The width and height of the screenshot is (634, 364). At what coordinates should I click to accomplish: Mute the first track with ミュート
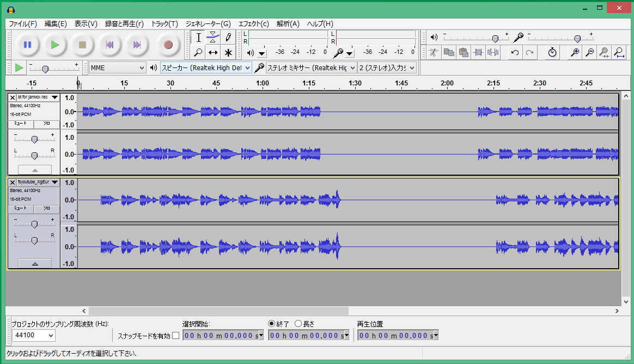click(x=21, y=124)
